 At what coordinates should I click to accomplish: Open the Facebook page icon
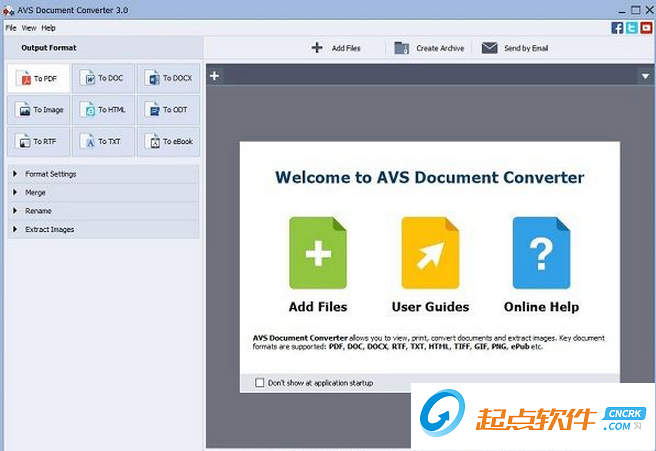click(x=617, y=28)
